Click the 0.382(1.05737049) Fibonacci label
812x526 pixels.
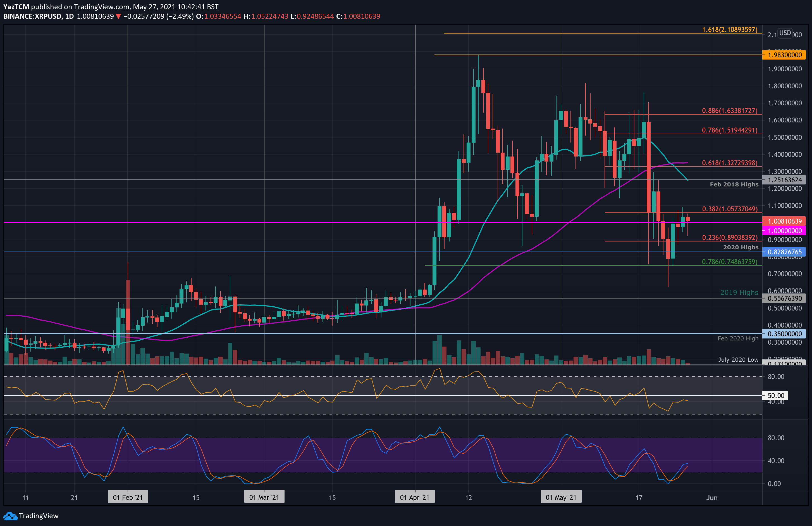(x=729, y=209)
